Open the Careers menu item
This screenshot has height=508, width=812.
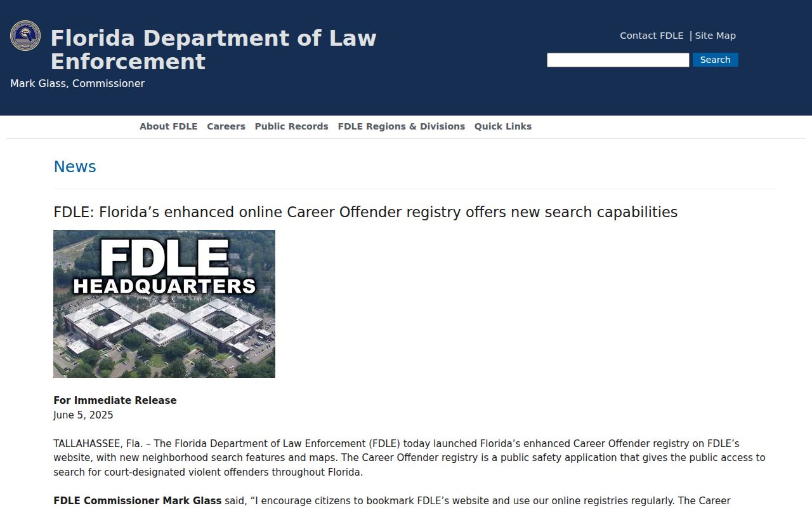[x=226, y=126]
